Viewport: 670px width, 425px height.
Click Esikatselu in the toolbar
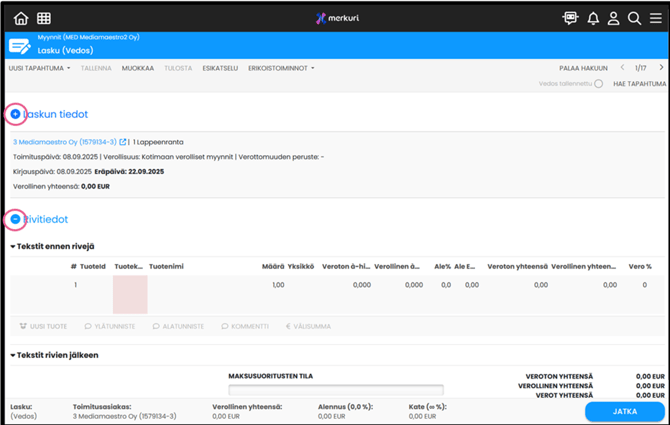pos(221,68)
